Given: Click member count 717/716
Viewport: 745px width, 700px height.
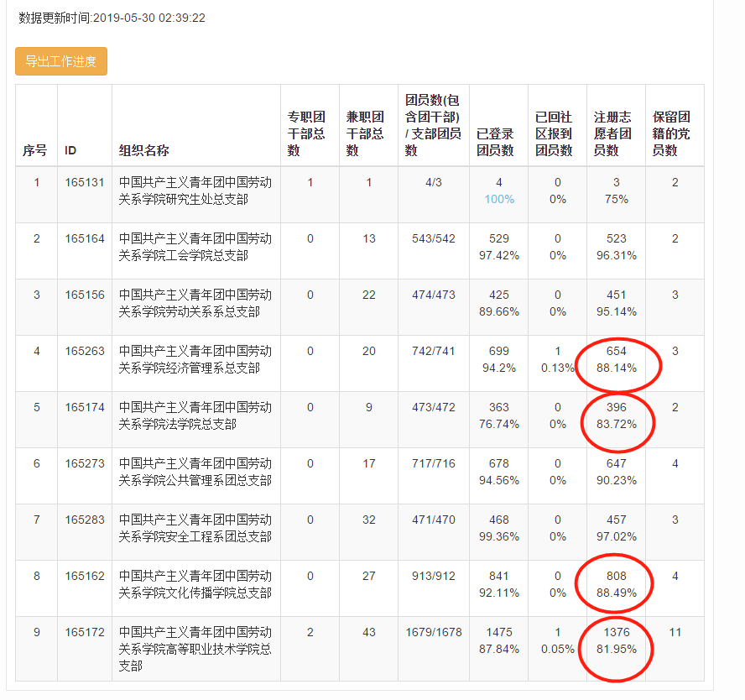Looking at the screenshot, I should [x=433, y=463].
